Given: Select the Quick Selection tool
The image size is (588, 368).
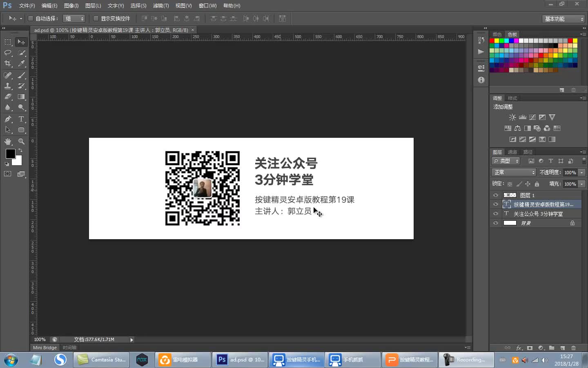Looking at the screenshot, I should pos(21,53).
